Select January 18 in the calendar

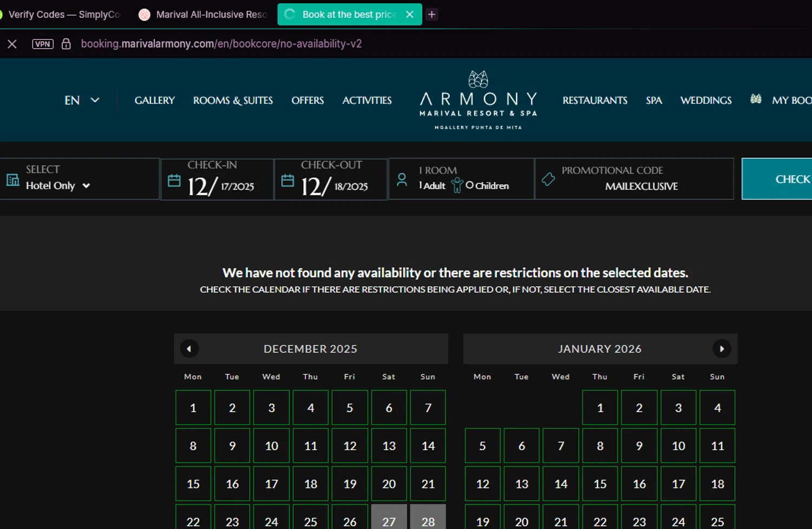717,484
